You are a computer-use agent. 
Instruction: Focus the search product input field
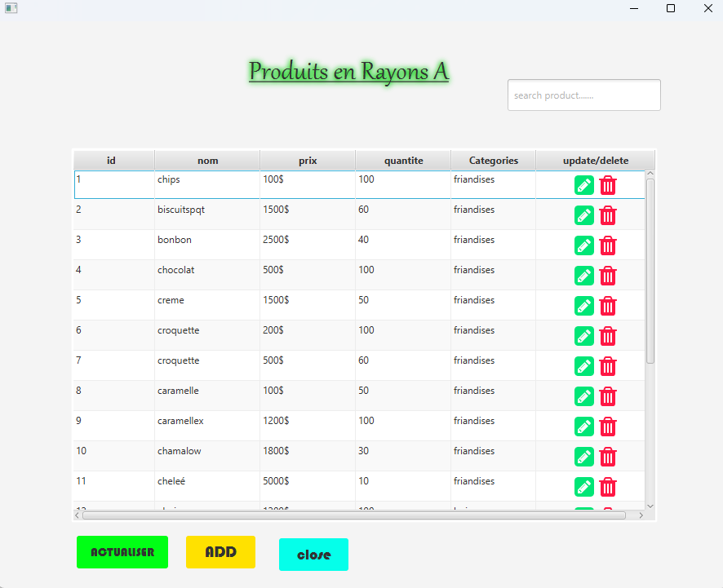[x=583, y=95]
